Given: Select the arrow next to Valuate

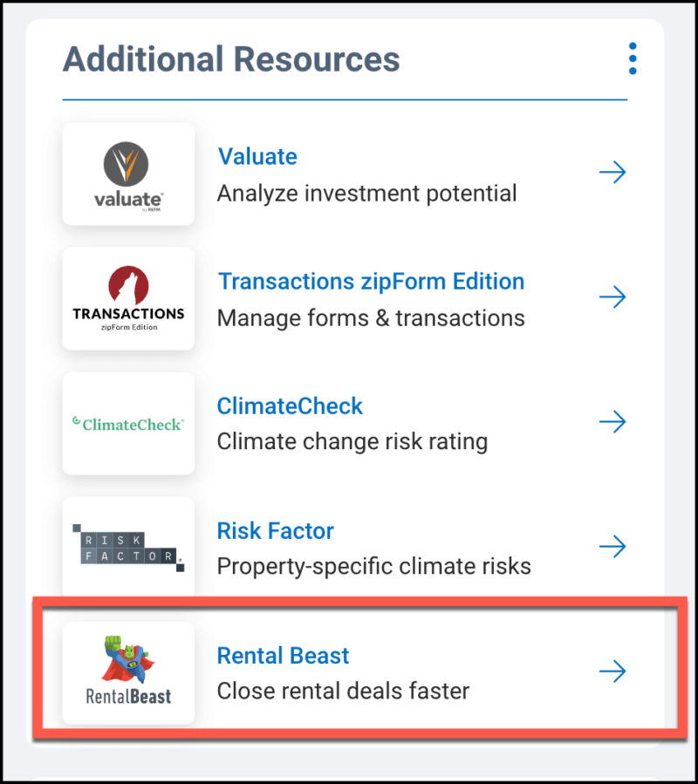Looking at the screenshot, I should (x=612, y=172).
